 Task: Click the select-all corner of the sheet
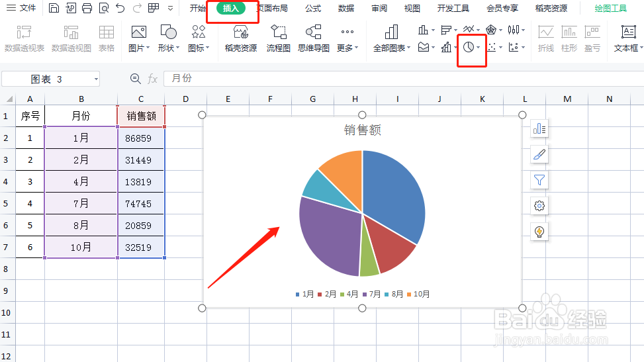point(9,99)
